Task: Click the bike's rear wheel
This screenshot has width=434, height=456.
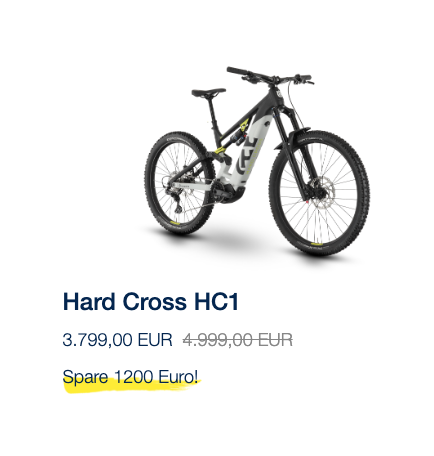Action: 179,182
